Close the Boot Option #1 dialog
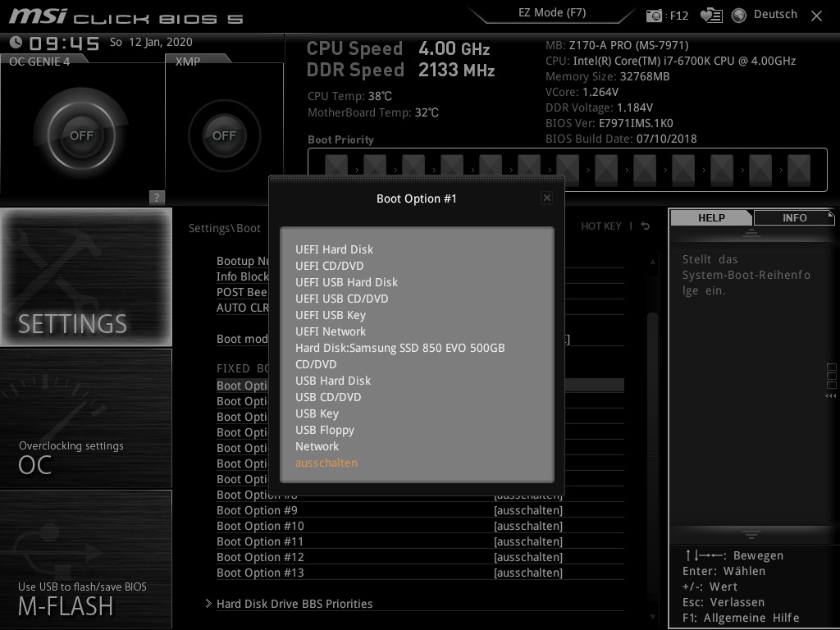 (x=546, y=199)
